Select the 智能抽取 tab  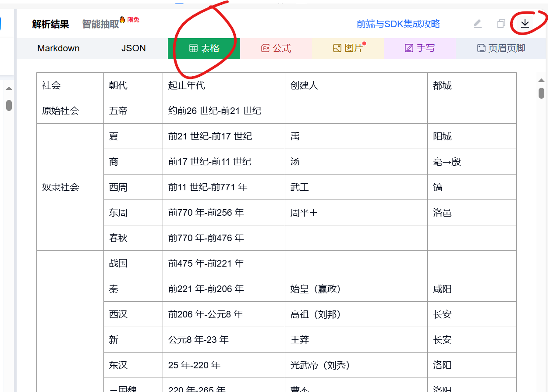[100, 24]
